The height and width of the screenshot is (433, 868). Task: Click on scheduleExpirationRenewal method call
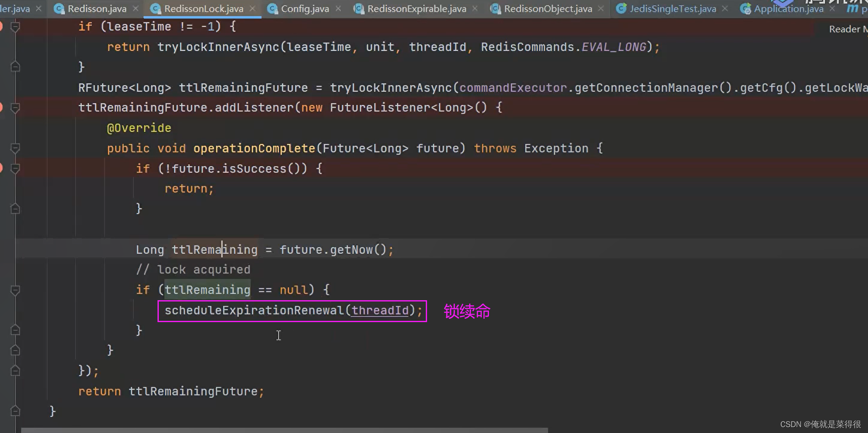[254, 310]
